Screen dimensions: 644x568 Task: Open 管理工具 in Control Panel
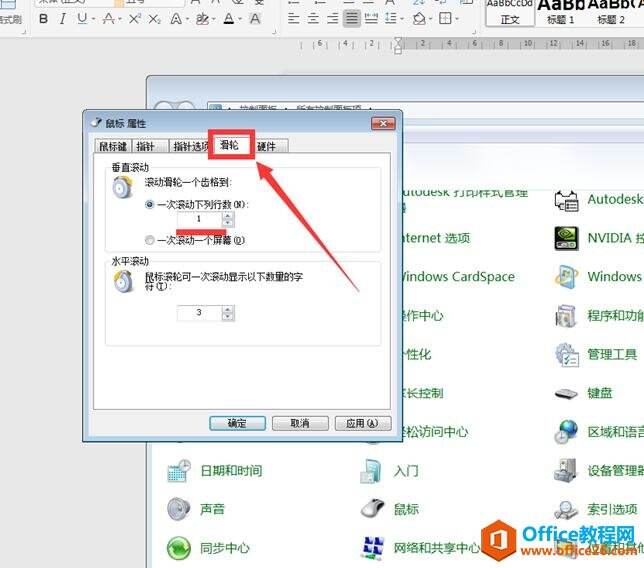point(612,354)
